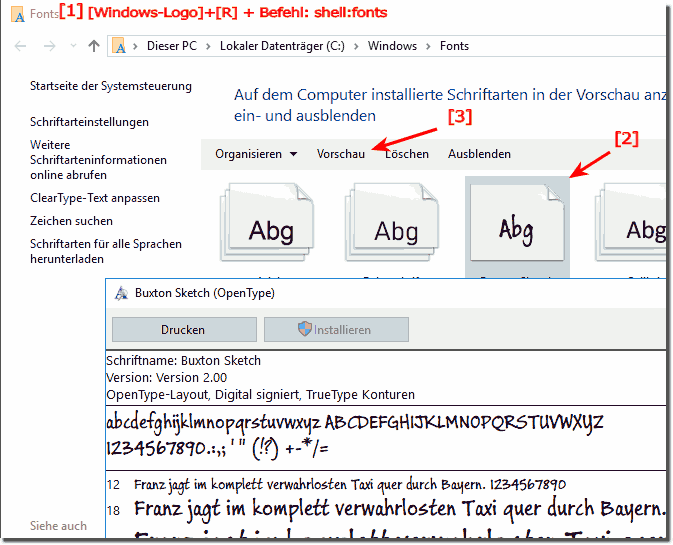
Task: Click the 18-point sample sentence
Action: pos(400,509)
